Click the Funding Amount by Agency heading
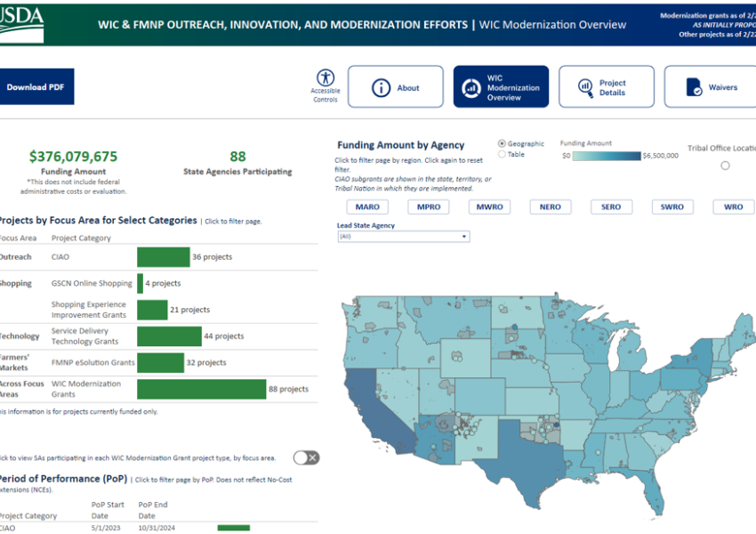The width and height of the screenshot is (756, 534). click(x=400, y=145)
